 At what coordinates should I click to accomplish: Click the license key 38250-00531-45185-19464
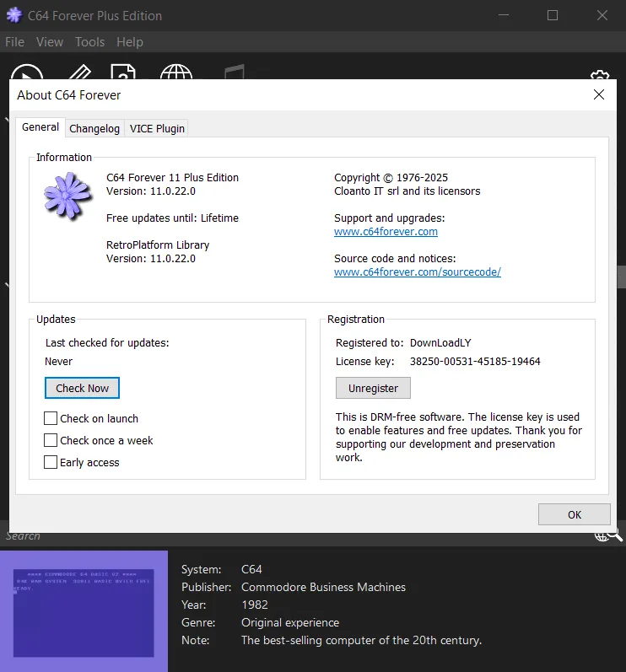click(475, 361)
